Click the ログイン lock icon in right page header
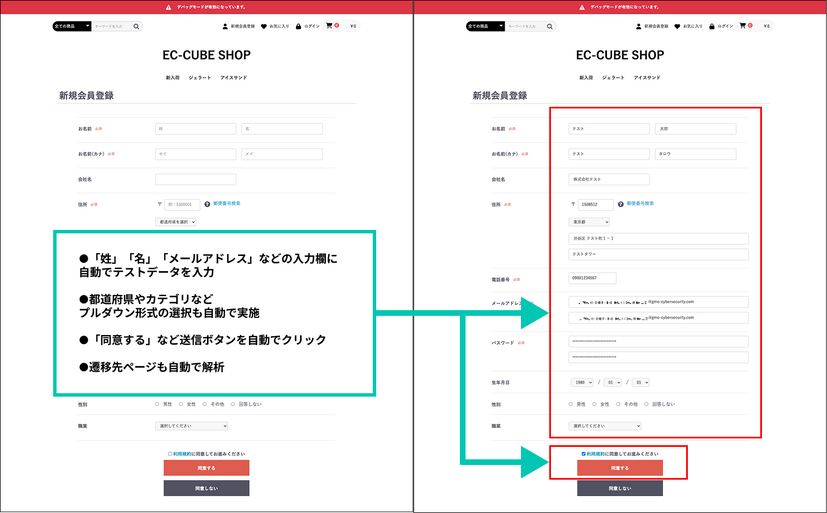This screenshot has width=827, height=513. pyautogui.click(x=711, y=26)
